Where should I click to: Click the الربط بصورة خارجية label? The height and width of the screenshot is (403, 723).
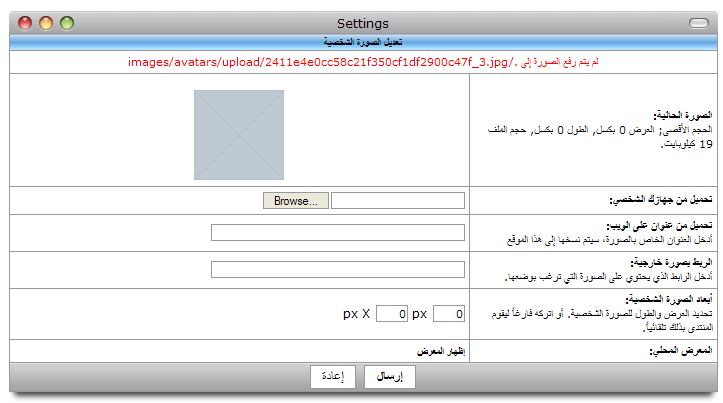671,262
